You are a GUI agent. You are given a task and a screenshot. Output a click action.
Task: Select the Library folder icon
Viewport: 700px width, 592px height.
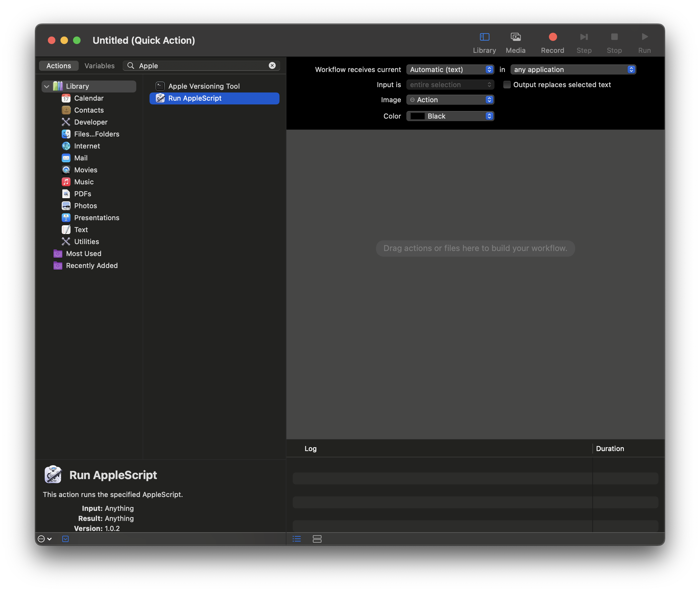pyautogui.click(x=58, y=86)
